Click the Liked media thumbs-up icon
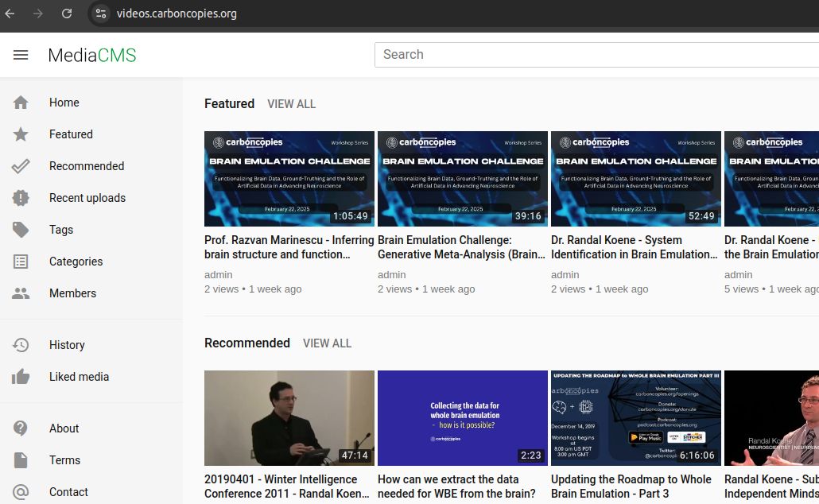Viewport: 819px width, 504px height. tap(21, 377)
